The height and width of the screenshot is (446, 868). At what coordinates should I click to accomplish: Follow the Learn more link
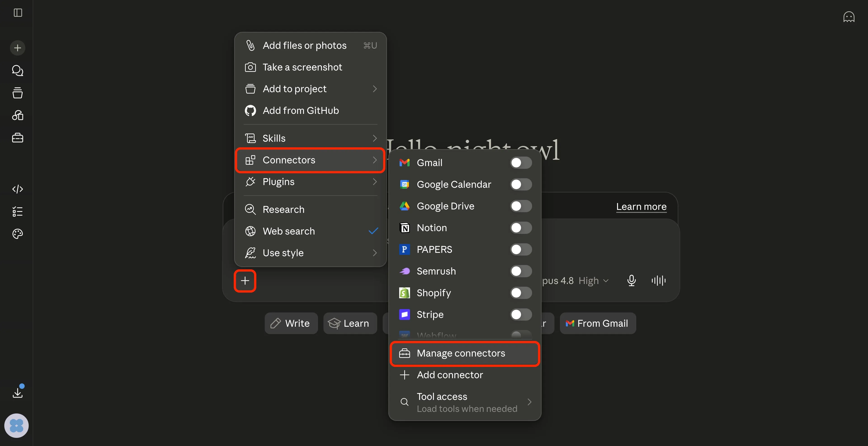point(641,207)
